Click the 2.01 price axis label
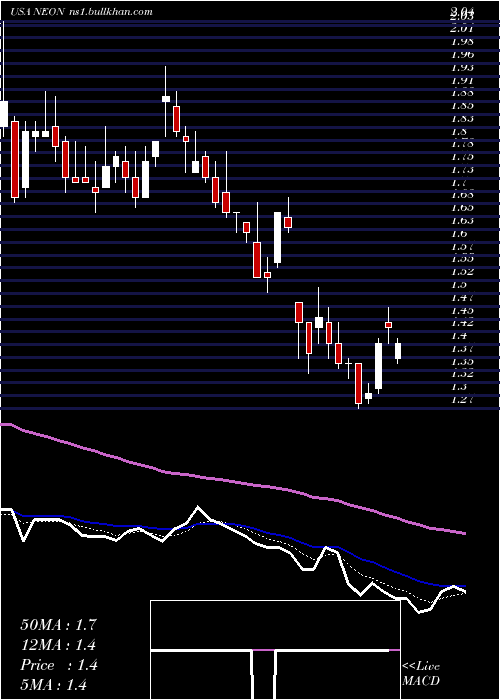Screen dimensions: 500x700 462,29
